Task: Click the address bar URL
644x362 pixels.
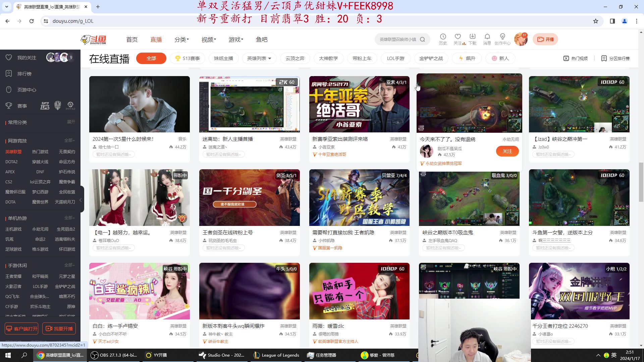Action: click(73, 21)
